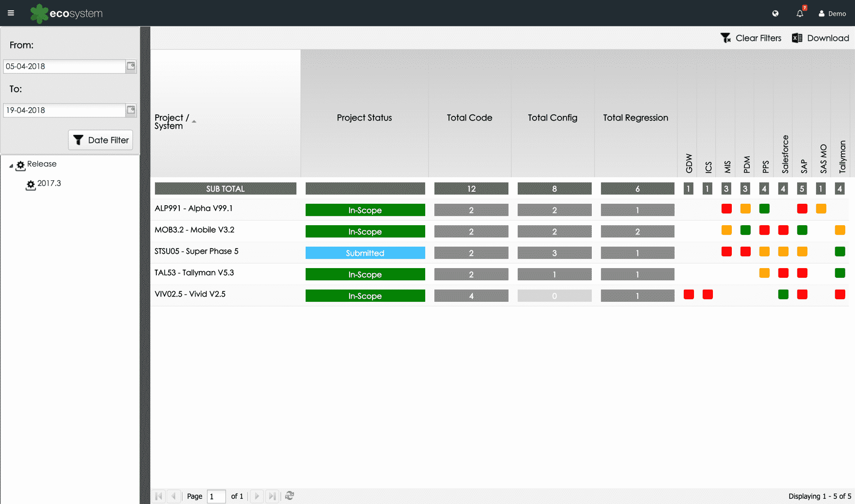Refresh the grid
This screenshot has height=504, width=855.
click(290, 496)
